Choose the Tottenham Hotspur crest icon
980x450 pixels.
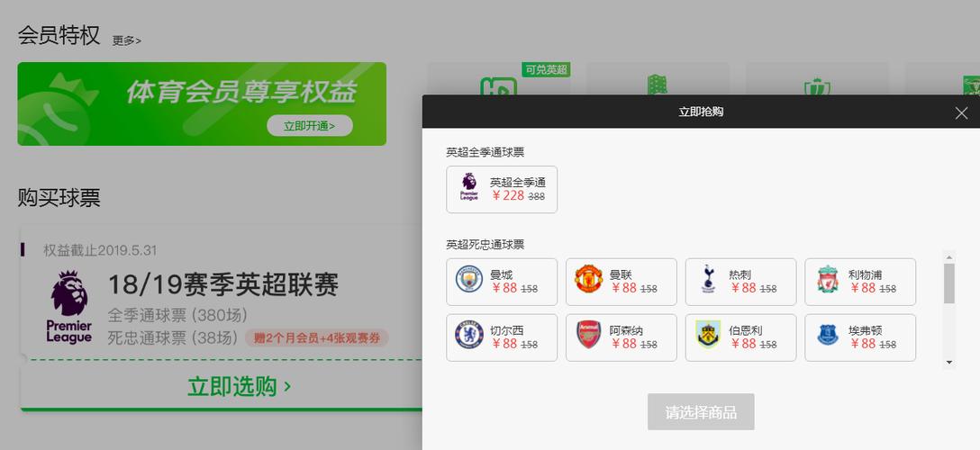tap(708, 279)
